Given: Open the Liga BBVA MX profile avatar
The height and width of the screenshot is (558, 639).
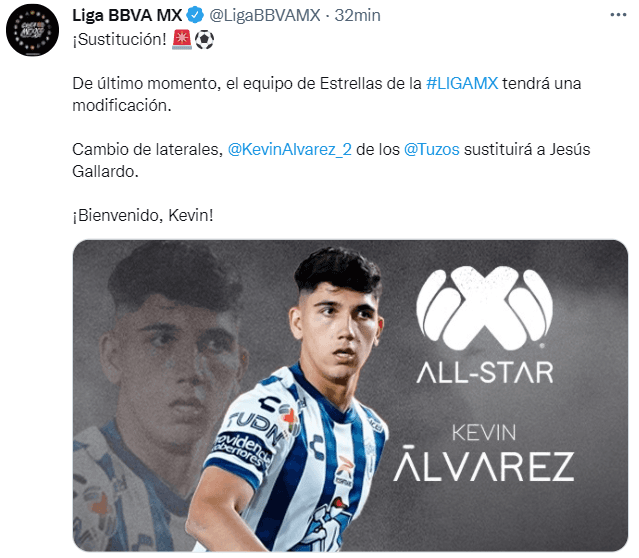Looking at the screenshot, I should point(32,30).
